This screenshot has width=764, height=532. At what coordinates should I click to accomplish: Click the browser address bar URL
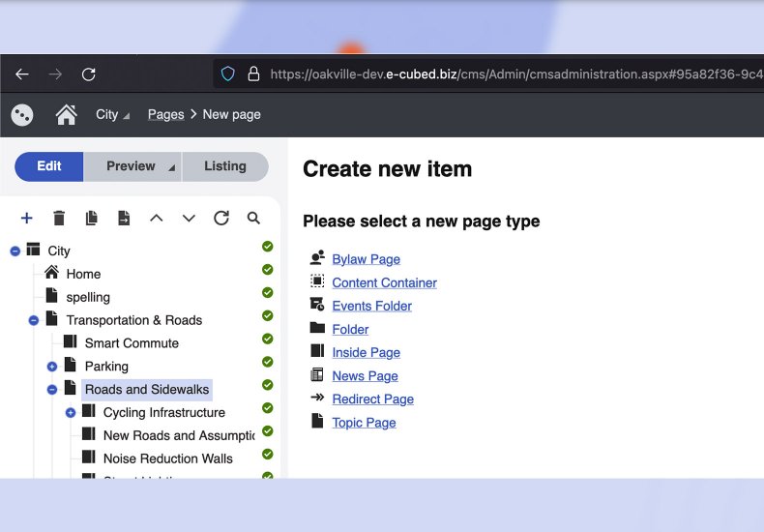[513, 74]
